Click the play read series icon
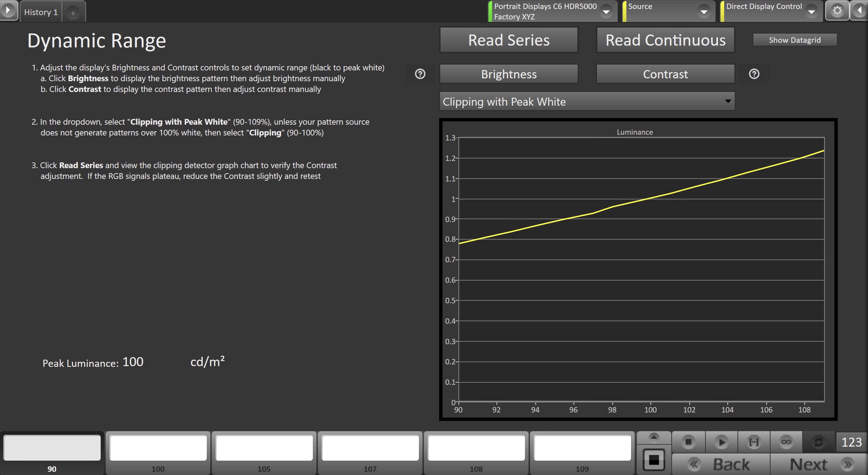 point(721,442)
